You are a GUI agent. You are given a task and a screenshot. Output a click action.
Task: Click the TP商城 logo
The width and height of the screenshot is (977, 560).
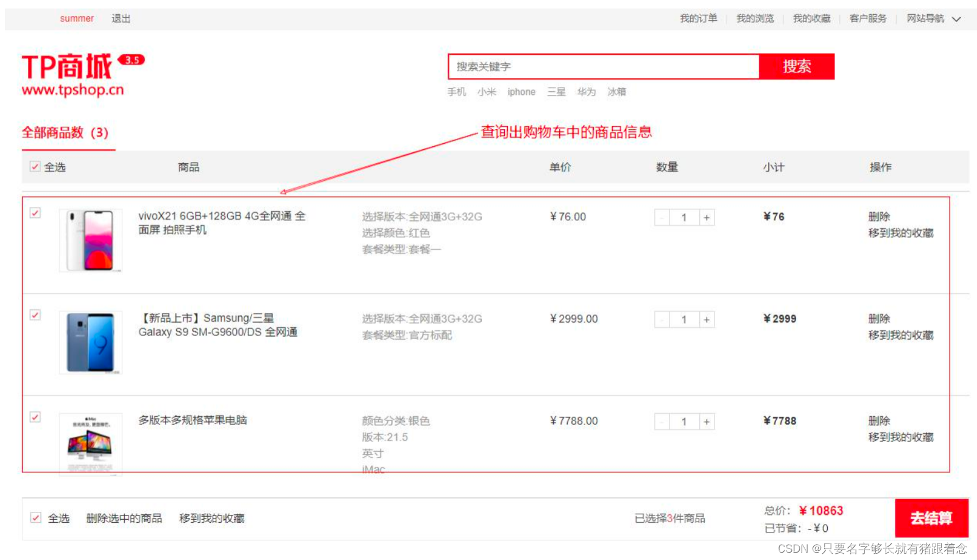tap(83, 74)
